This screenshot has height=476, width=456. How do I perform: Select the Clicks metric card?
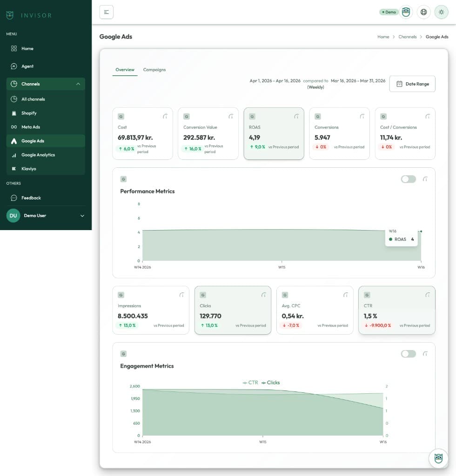233,310
